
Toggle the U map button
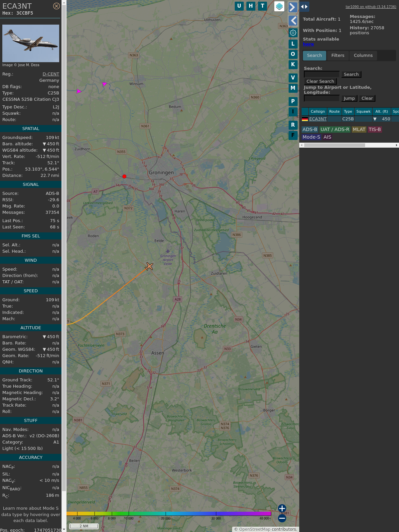(239, 6)
